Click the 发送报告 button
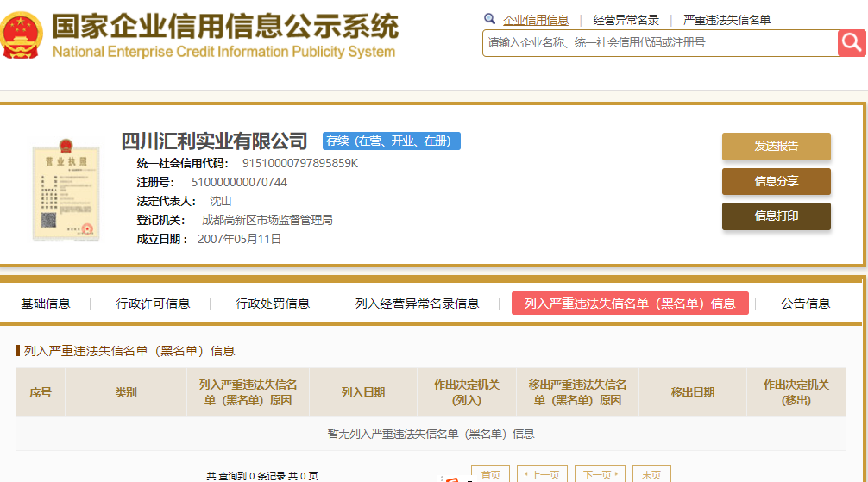The width and height of the screenshot is (868, 482). tap(776, 146)
